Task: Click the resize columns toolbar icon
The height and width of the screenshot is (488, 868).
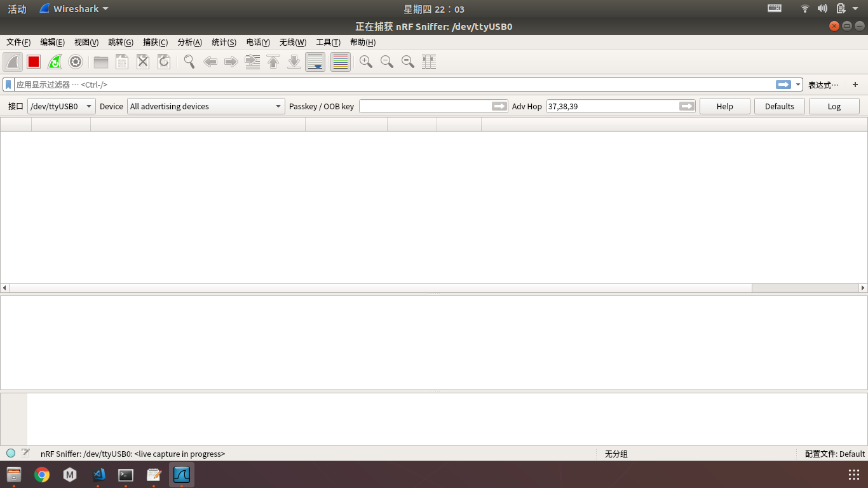Action: (x=429, y=62)
